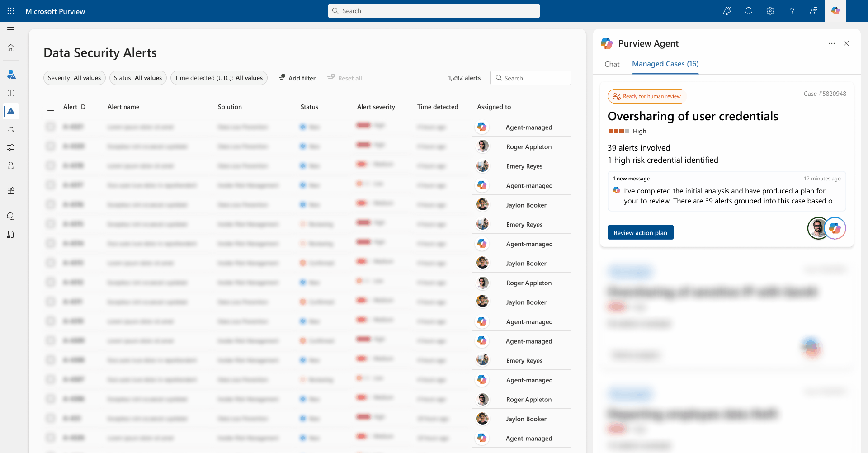
Task: Open the blue user-alert sidebar icon
Action: pos(11,75)
